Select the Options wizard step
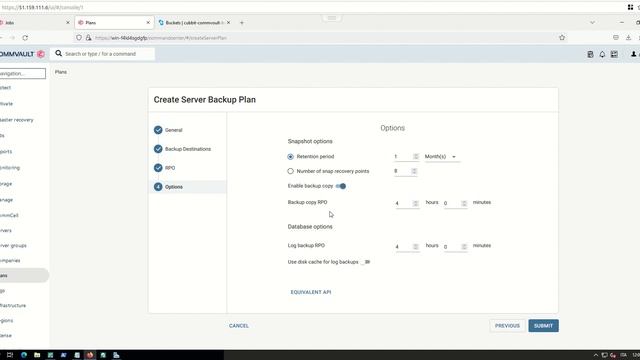Image resolution: width=640 pixels, height=360 pixels. (x=187, y=187)
